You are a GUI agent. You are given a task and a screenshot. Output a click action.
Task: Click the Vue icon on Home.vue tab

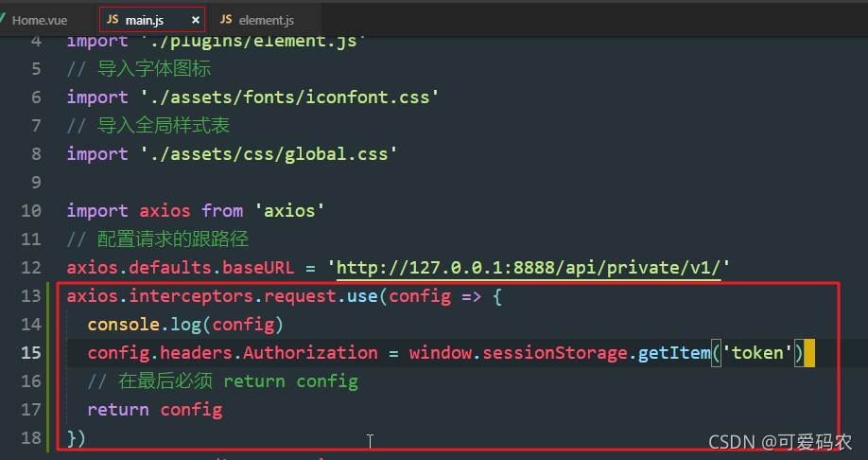click(2, 20)
